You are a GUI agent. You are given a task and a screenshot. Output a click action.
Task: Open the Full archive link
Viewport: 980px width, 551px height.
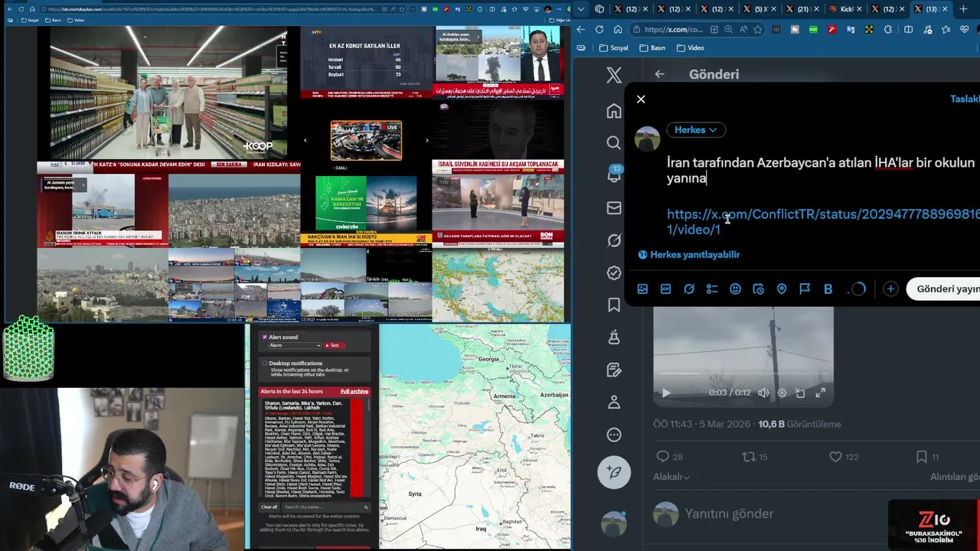click(x=354, y=391)
